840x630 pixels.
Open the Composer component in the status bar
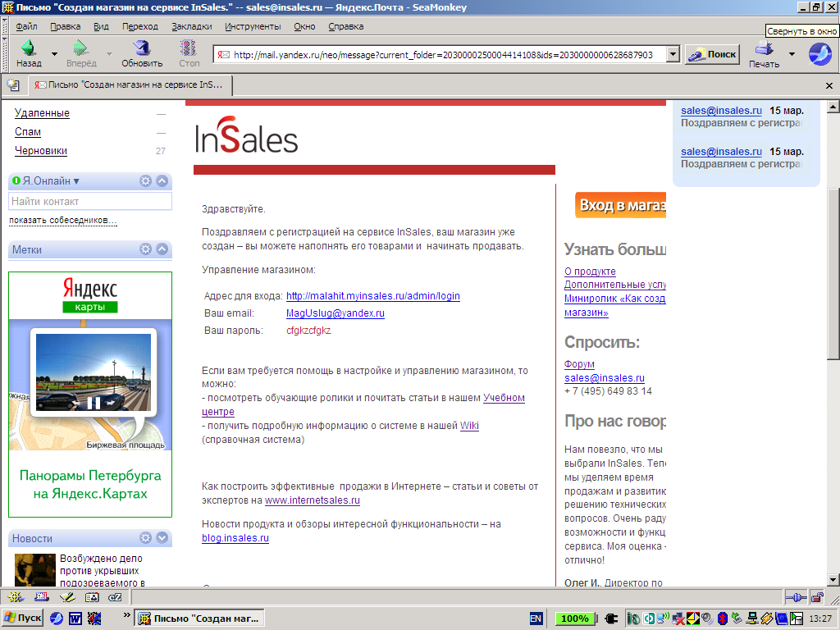tap(67, 597)
